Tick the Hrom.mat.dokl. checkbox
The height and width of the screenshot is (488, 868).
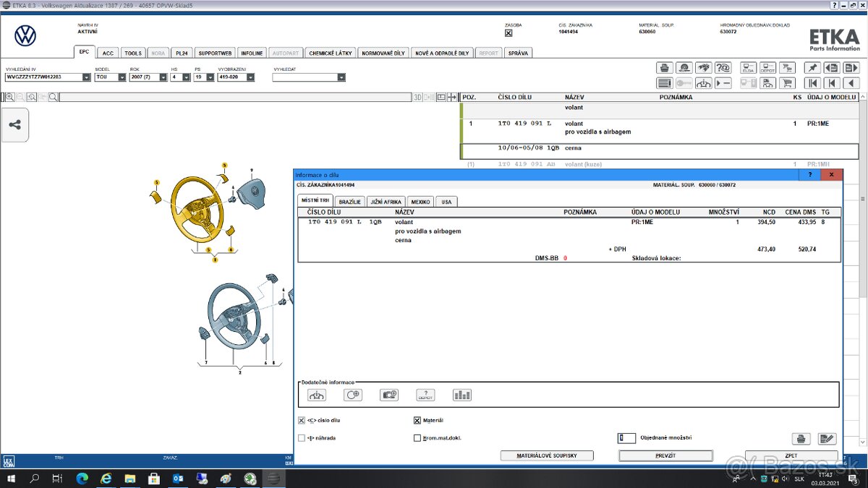[x=417, y=438]
